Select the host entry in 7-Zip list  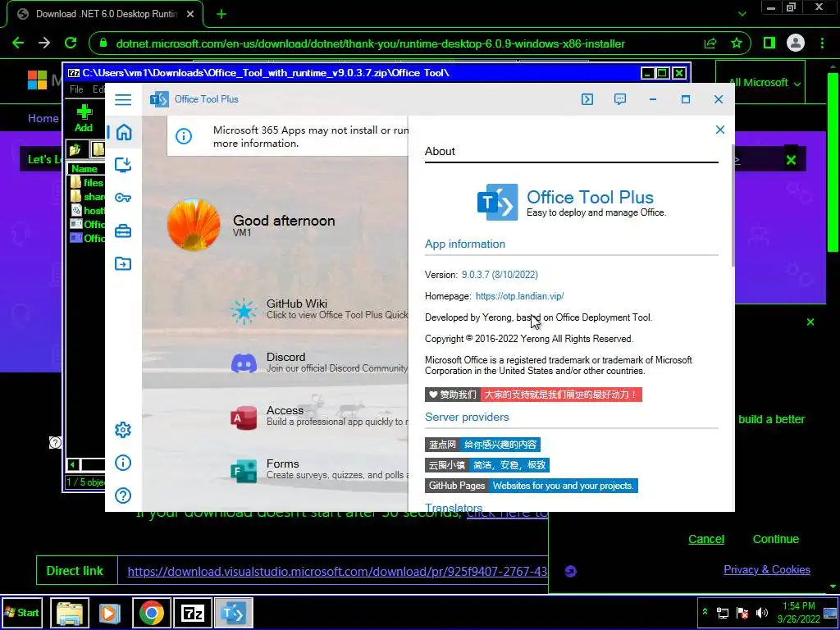coord(87,211)
